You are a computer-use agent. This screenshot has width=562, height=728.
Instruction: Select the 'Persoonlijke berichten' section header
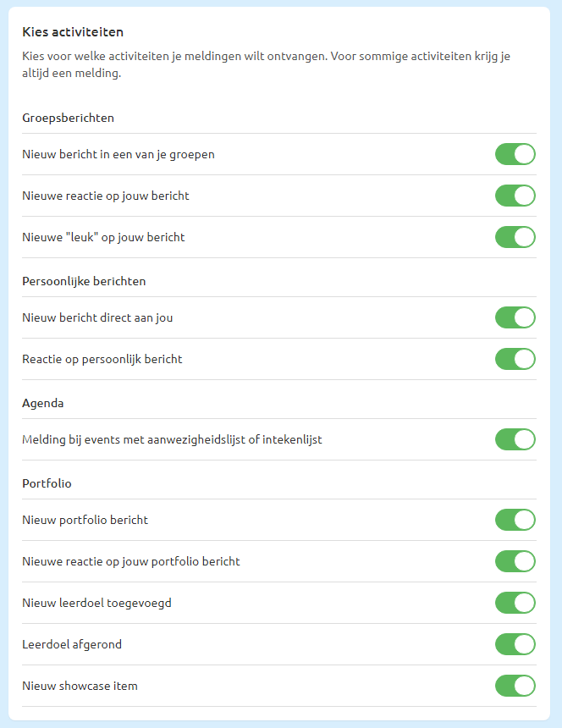click(x=84, y=281)
